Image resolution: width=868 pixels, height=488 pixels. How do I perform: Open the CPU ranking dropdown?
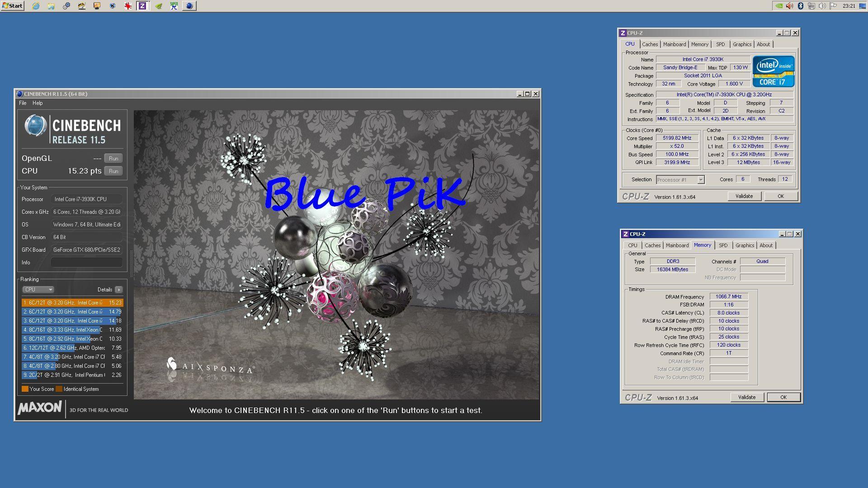point(38,290)
